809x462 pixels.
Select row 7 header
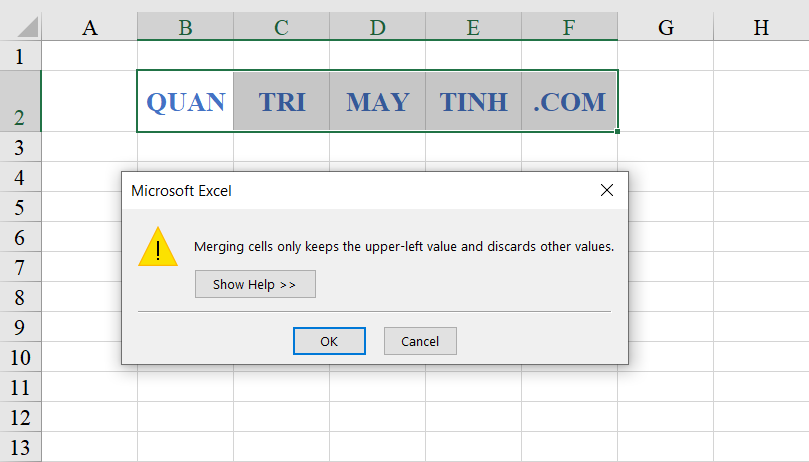(x=20, y=267)
